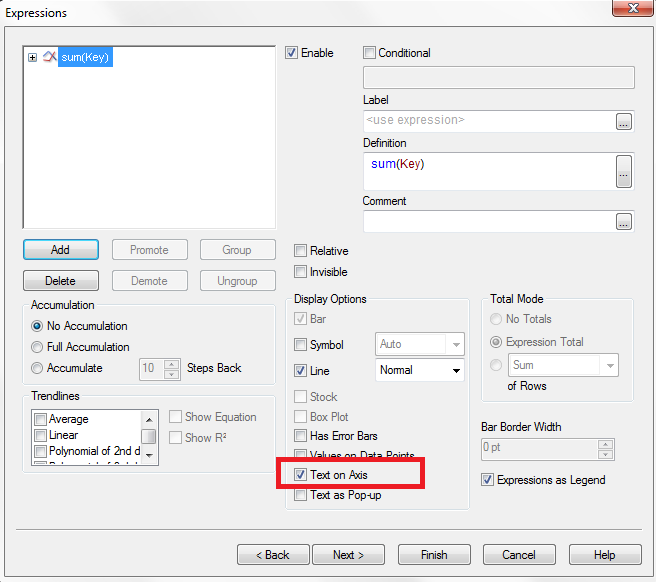Check the Show R² checkbox

point(175,438)
